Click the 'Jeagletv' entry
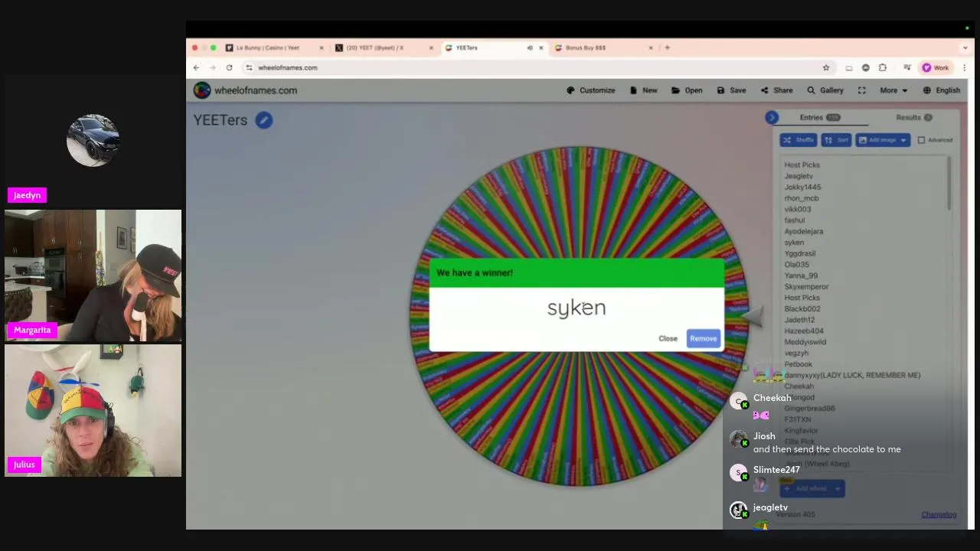Viewport: 980px width, 551px height. [799, 176]
